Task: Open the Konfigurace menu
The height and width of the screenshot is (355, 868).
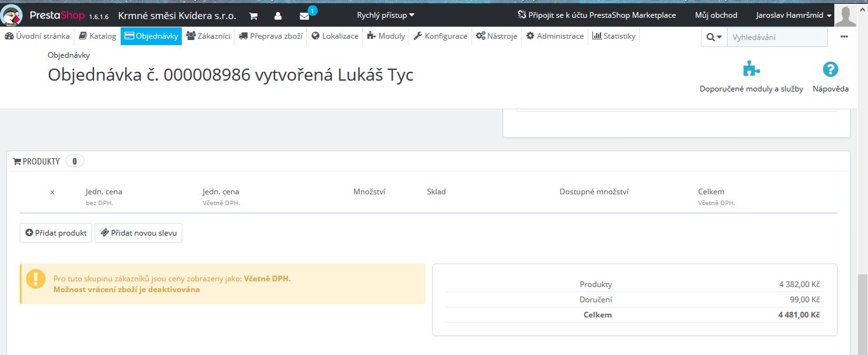Action: 440,36
